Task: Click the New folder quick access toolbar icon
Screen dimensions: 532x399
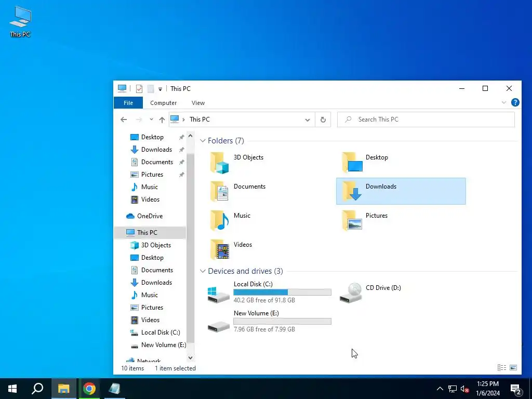Action: [x=151, y=89]
